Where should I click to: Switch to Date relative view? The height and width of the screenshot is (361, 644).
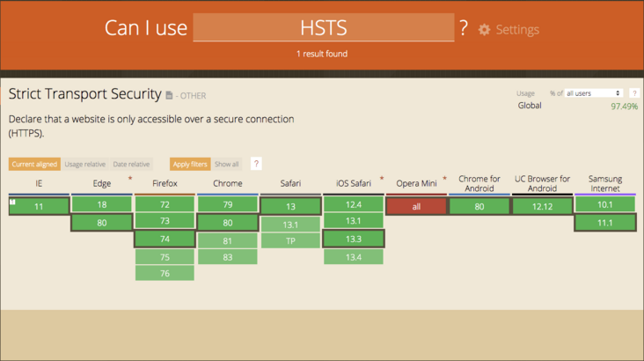point(131,165)
